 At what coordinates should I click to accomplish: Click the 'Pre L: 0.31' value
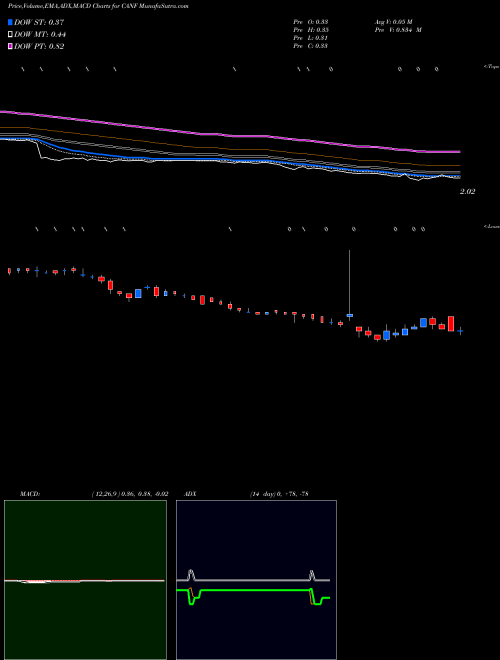(x=311, y=38)
